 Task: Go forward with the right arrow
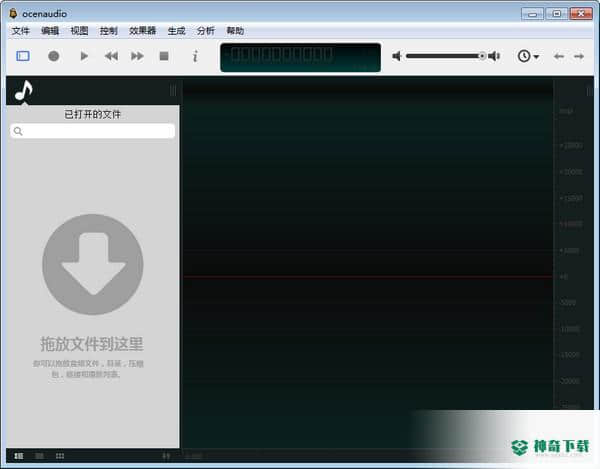[x=579, y=57]
